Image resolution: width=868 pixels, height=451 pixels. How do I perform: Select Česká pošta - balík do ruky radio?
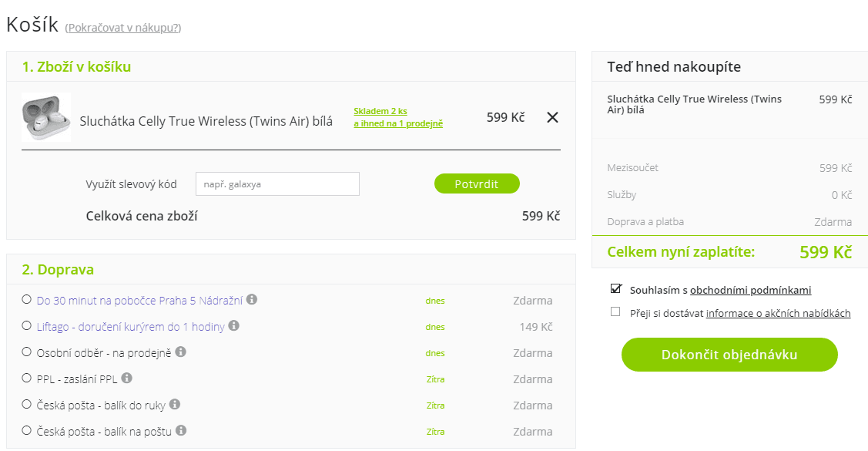[x=26, y=404]
